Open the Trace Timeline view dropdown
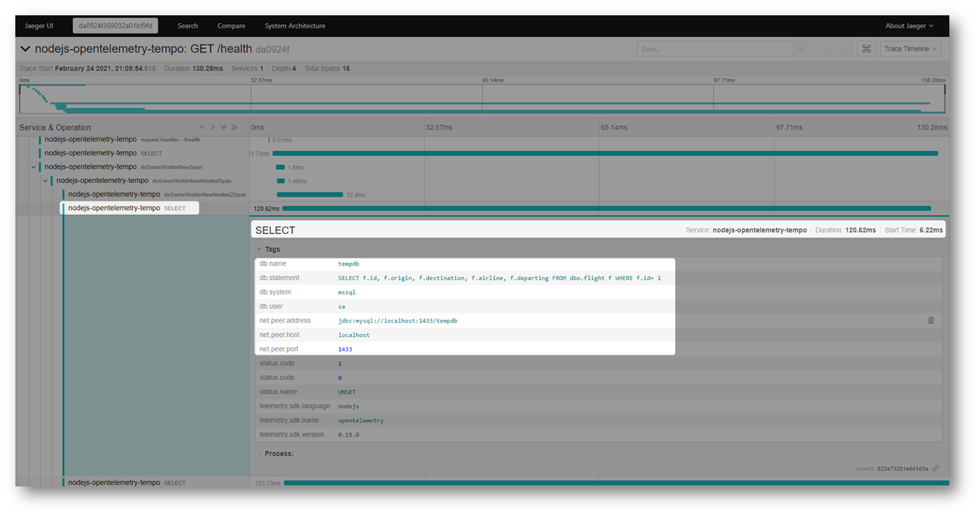980x517 pixels. [911, 49]
